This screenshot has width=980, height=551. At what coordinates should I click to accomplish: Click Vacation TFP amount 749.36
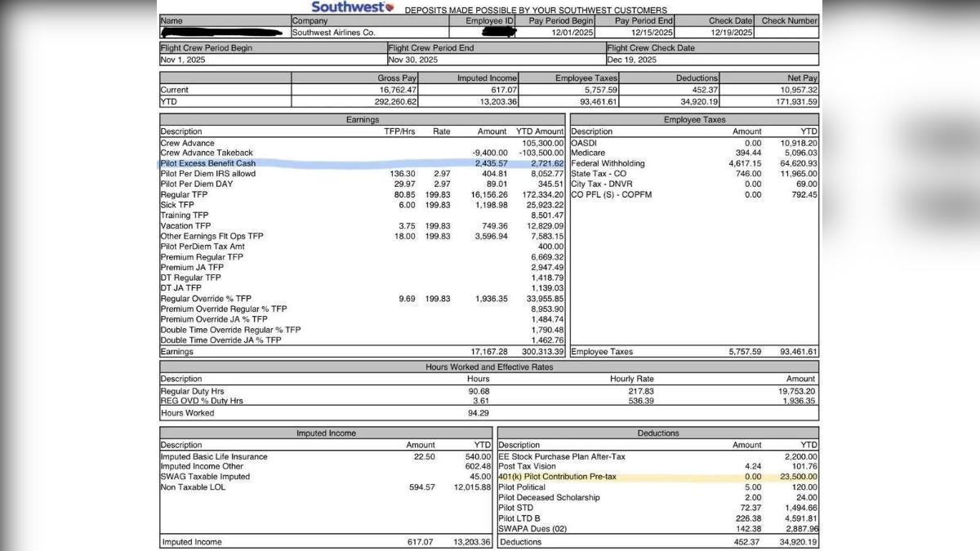tap(495, 226)
